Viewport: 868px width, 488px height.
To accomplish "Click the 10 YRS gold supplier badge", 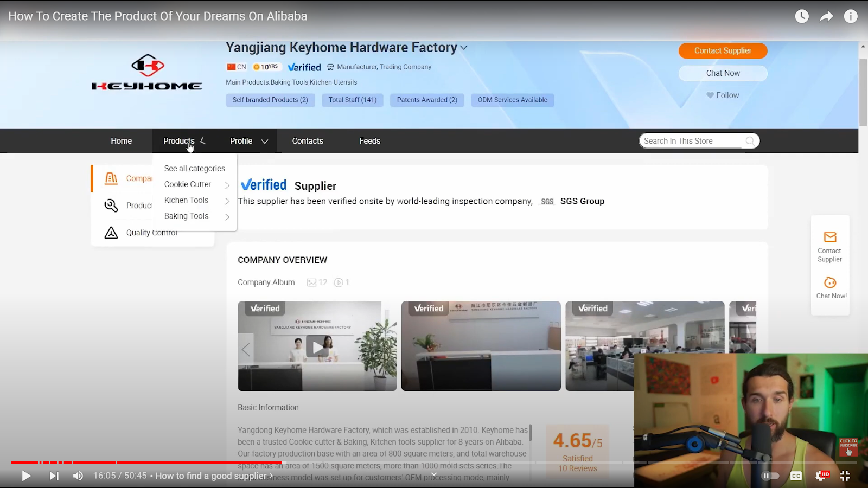I will pos(266,67).
